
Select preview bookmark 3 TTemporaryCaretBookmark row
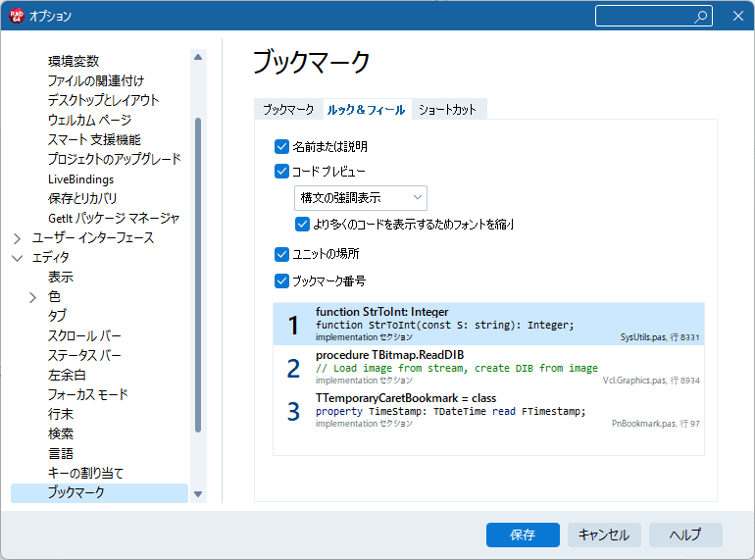tap(488, 411)
